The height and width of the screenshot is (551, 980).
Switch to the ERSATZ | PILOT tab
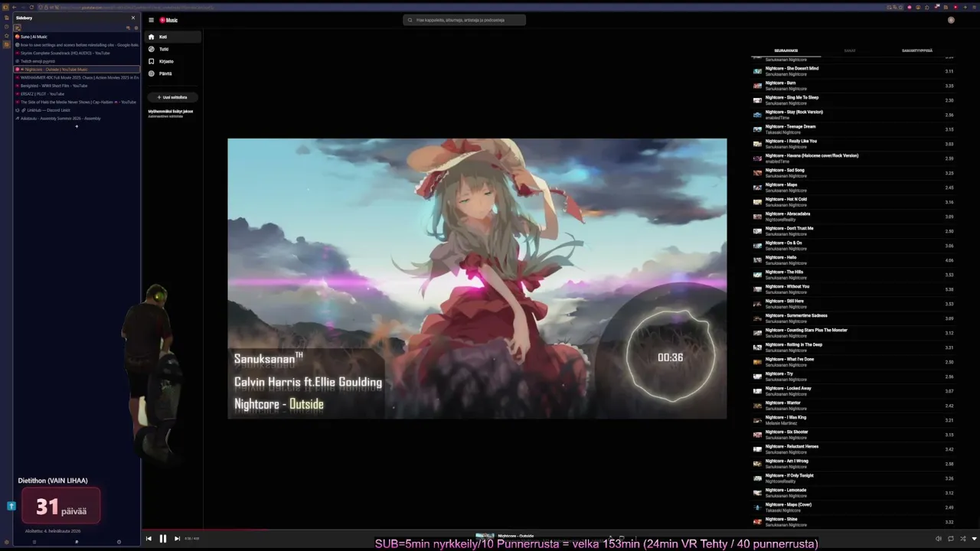click(x=77, y=94)
